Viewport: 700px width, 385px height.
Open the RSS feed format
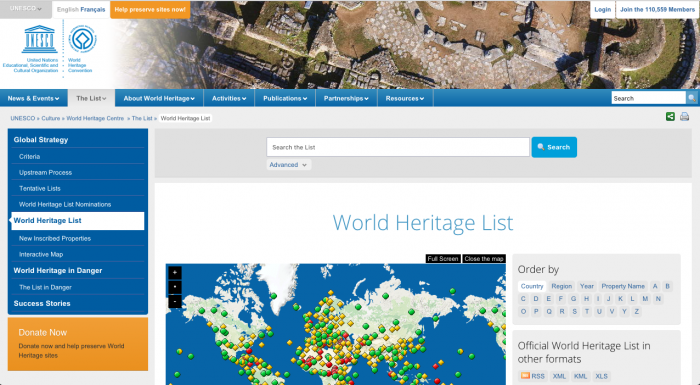[533, 376]
